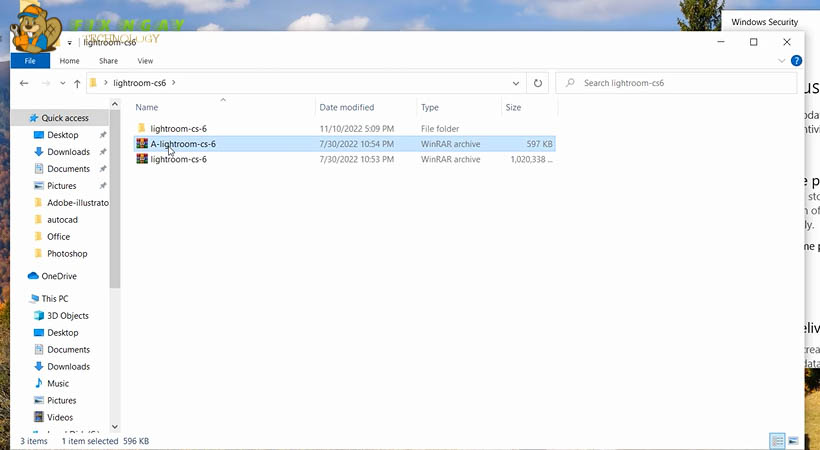The image size is (820, 450).
Task: Select the lightroom-cs-6 WinRAR archive from 10:53 PM
Action: [178, 159]
